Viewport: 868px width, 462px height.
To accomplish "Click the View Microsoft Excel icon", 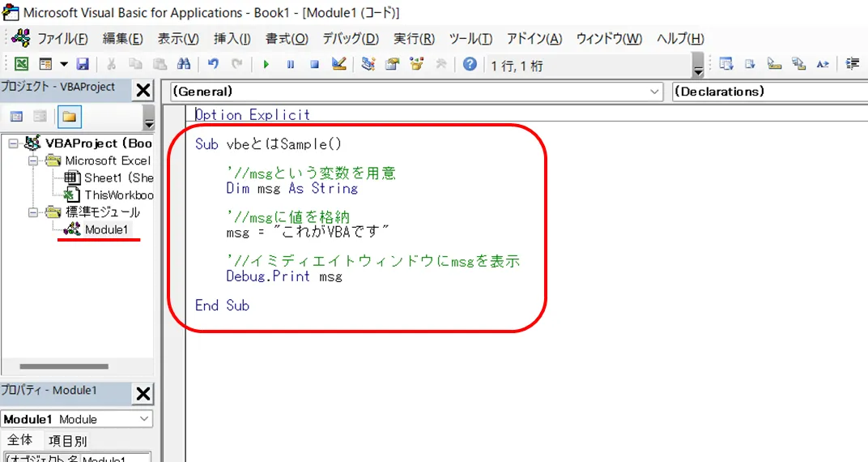I will (22, 64).
